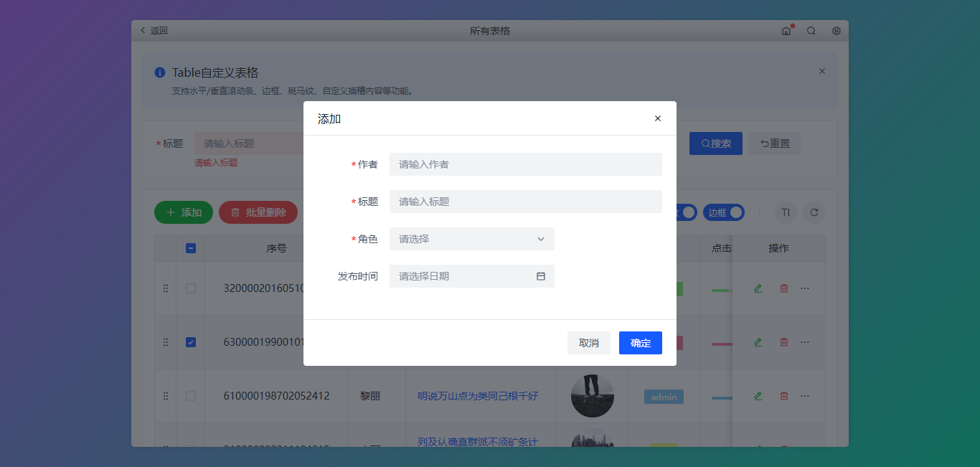Click the magnifier search icon in header
The image size is (980, 467).
(x=811, y=31)
